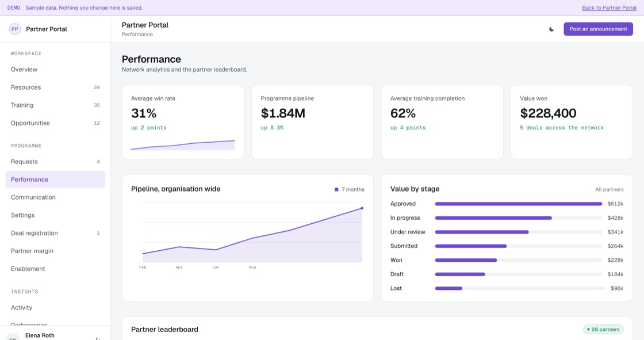Open Opportunities in the sidebar
The height and width of the screenshot is (340, 644).
pyautogui.click(x=55, y=123)
